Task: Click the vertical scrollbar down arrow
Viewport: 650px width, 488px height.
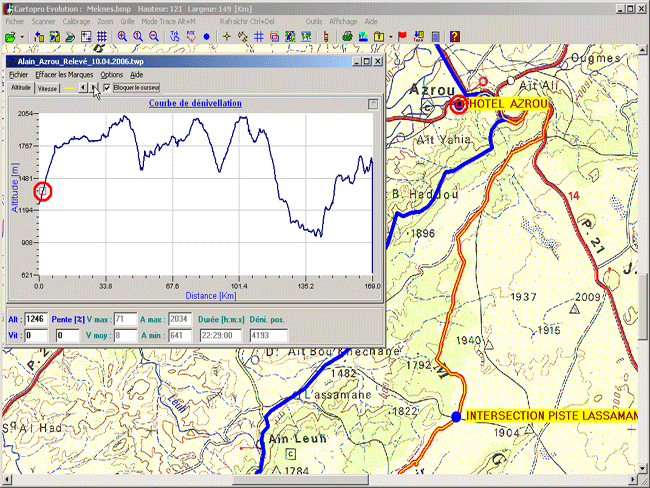Action: tap(643, 469)
